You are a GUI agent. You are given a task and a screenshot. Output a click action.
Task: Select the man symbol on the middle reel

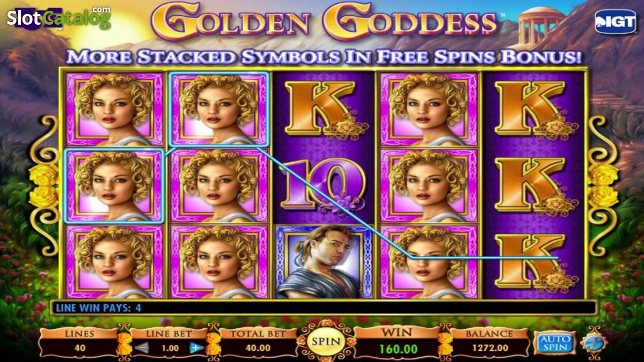(324, 262)
